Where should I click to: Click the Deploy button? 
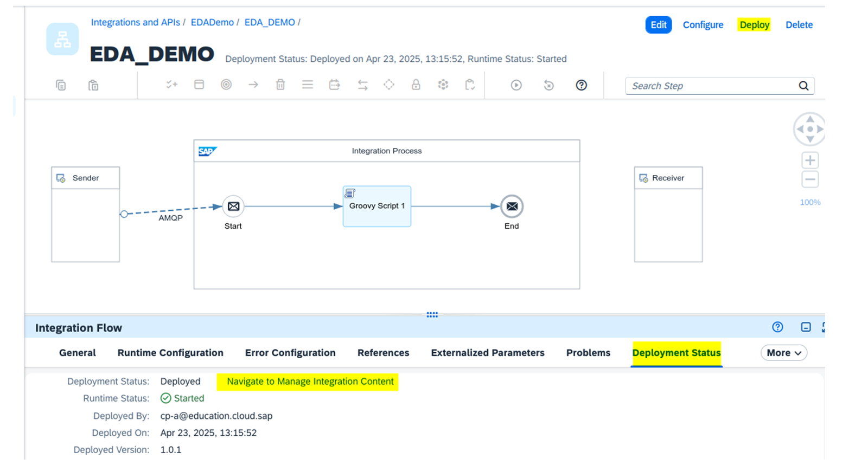tap(755, 25)
